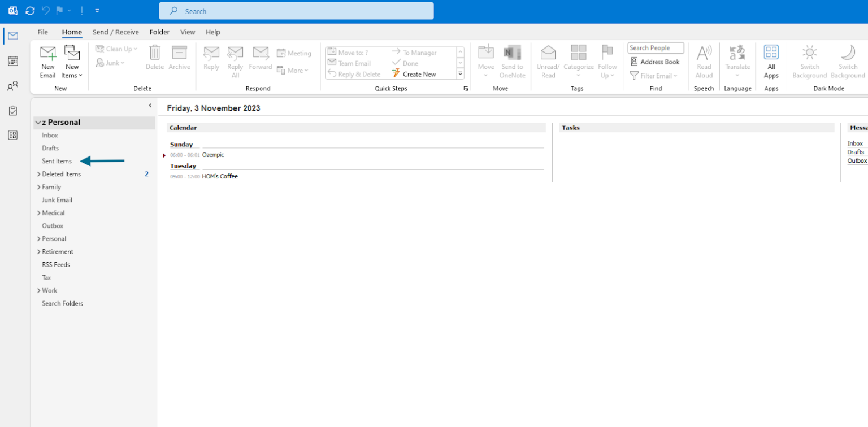Click the Send/Receive sync icon in the titlebar

(x=30, y=10)
